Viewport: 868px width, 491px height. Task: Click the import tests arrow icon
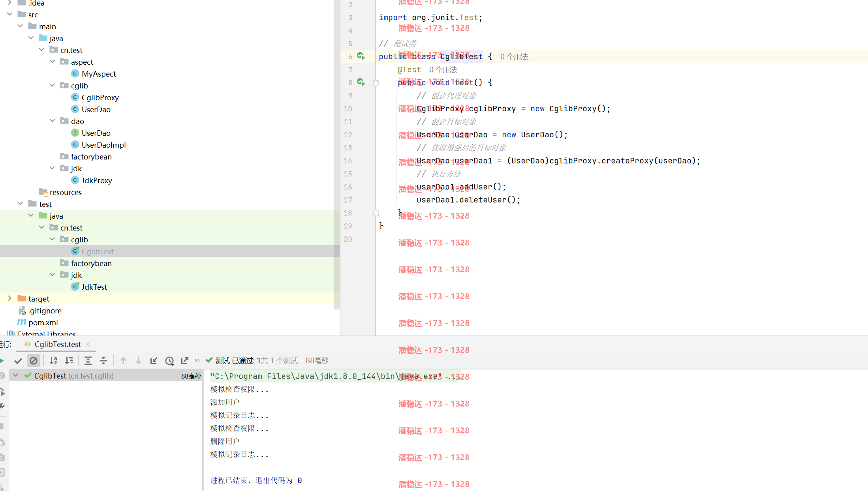(x=154, y=361)
